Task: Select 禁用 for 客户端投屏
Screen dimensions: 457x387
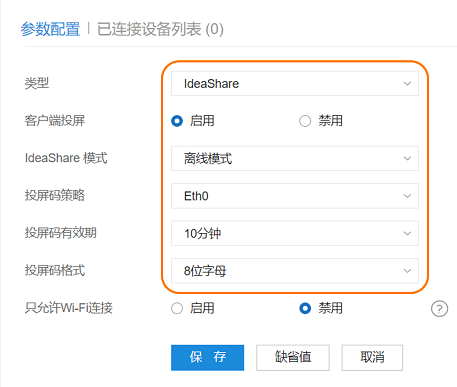Action: (x=305, y=121)
